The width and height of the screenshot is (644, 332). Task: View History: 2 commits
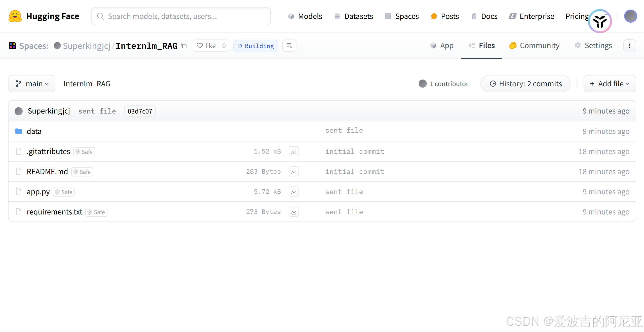coord(525,84)
